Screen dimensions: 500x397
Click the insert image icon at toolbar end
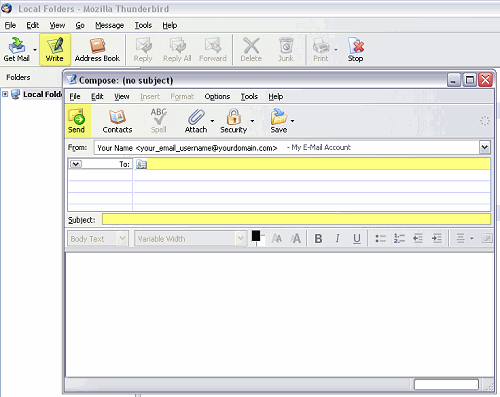point(487,239)
